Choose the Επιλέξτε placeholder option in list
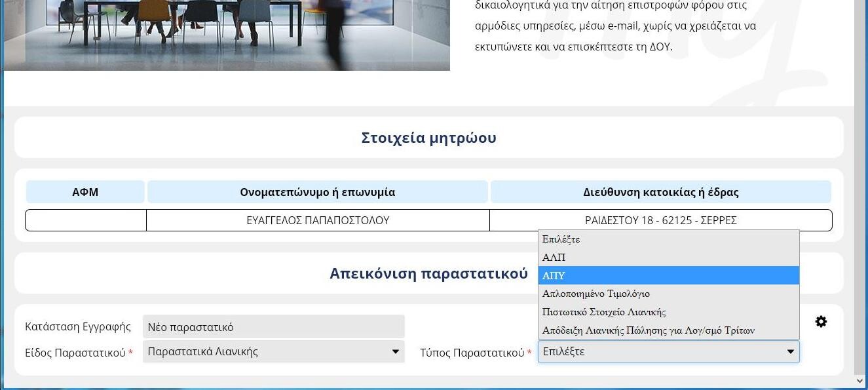This screenshot has height=390, width=868. [x=669, y=239]
